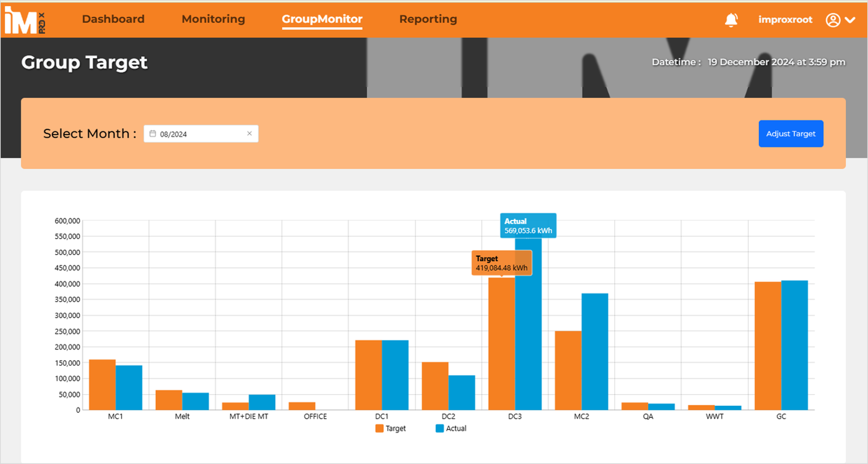The height and width of the screenshot is (464, 868).
Task: Click orange Target legend swatch
Action: click(x=379, y=429)
